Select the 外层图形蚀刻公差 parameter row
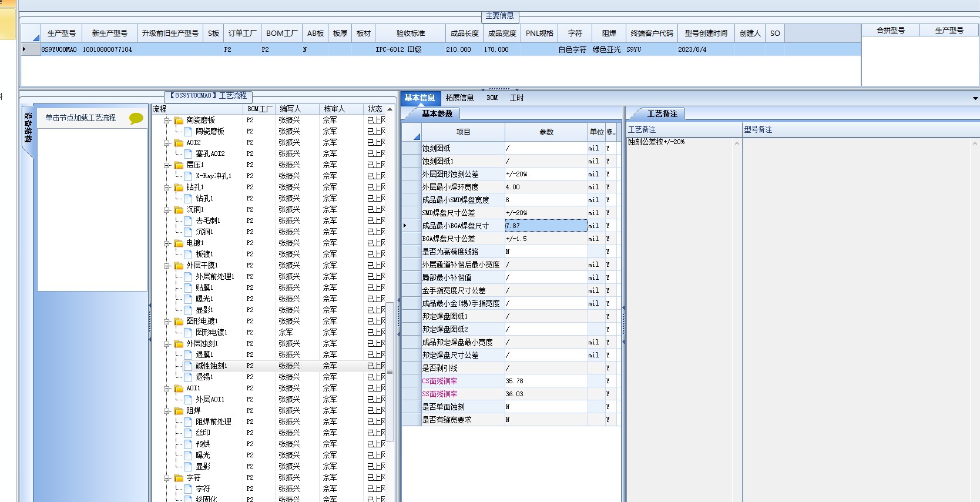 [x=510, y=174]
